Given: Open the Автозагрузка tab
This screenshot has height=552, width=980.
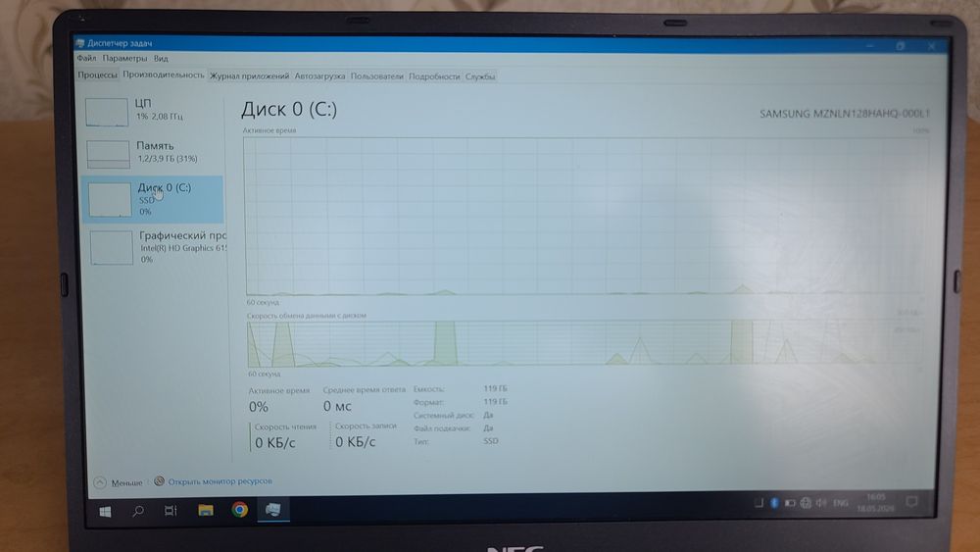Looking at the screenshot, I should click(319, 76).
